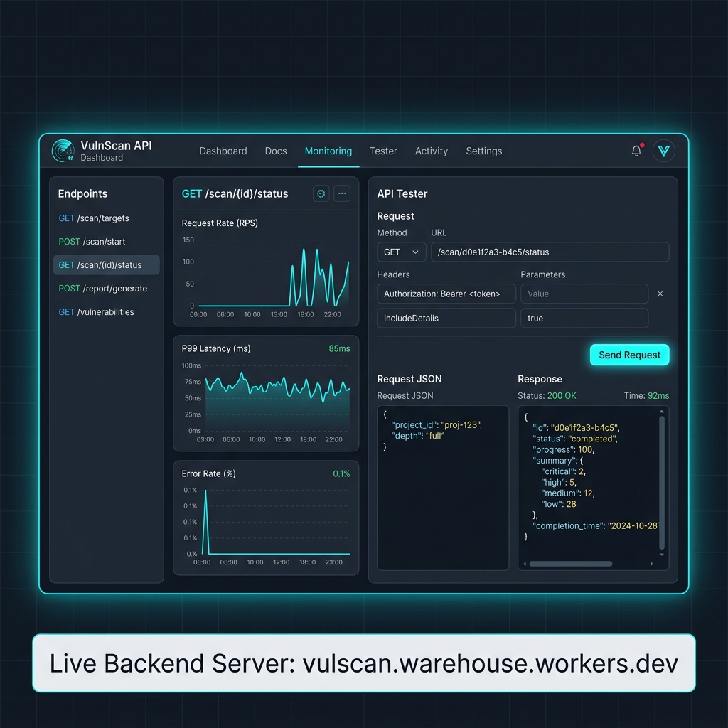Open the Settings tab

[483, 151]
